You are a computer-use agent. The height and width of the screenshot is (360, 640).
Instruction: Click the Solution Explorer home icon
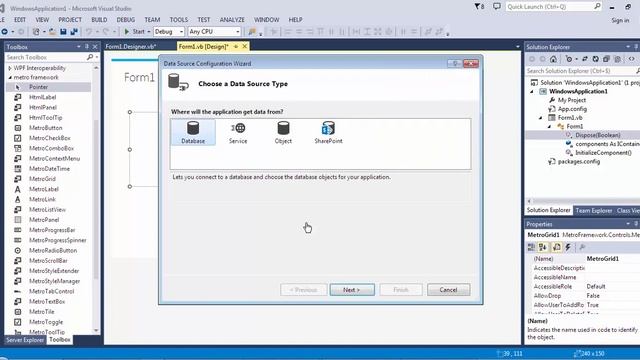pos(553,59)
